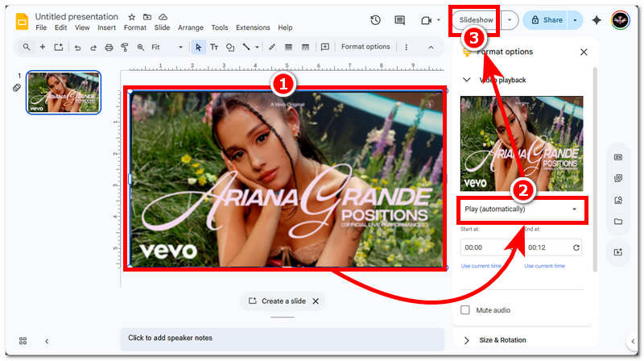Open Share options dropdown arrow
Viewport: 644px width, 361px height.
[575, 20]
